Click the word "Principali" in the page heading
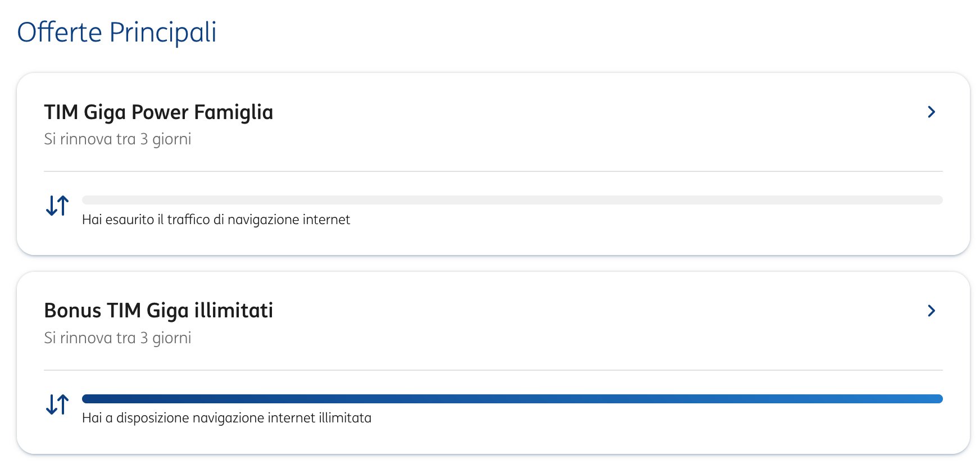 163,32
